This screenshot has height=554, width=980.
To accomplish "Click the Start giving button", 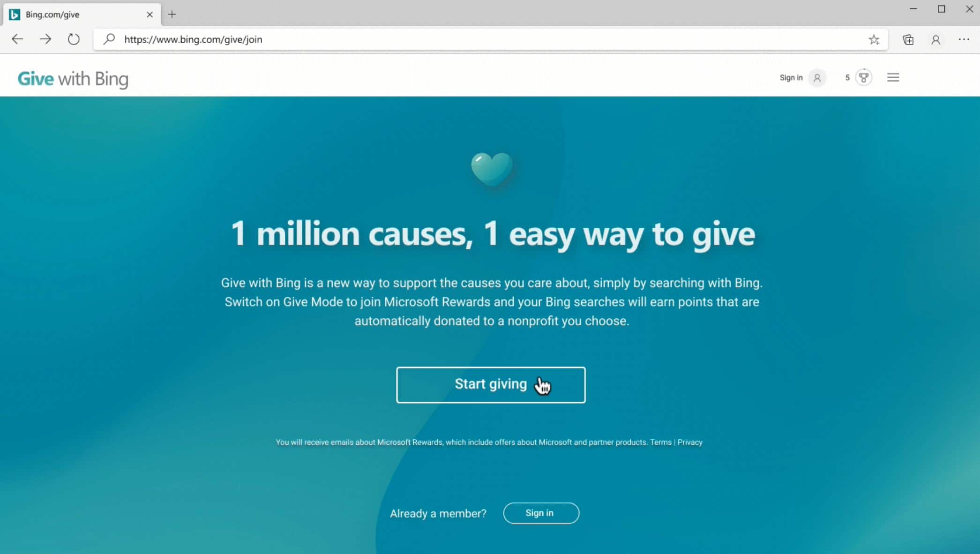I will pyautogui.click(x=490, y=384).
